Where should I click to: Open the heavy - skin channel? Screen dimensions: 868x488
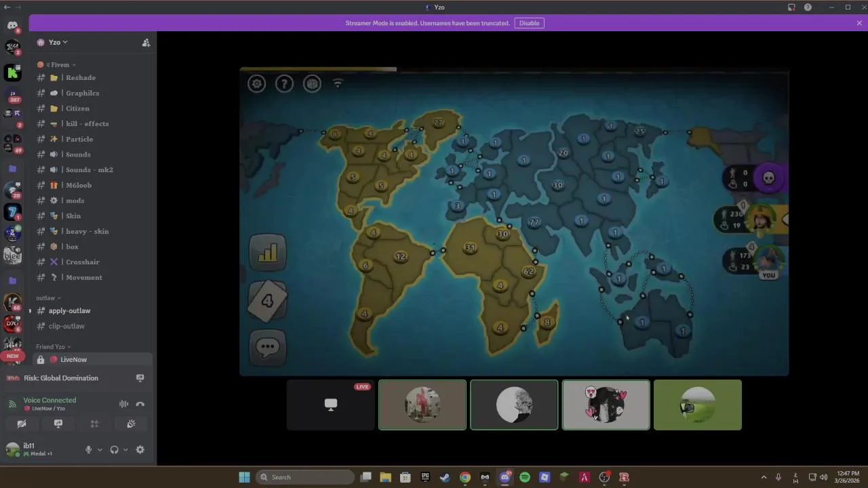click(94, 231)
